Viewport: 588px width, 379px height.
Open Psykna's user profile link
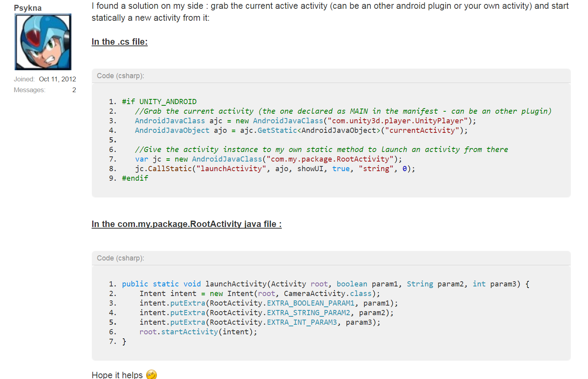click(x=28, y=8)
